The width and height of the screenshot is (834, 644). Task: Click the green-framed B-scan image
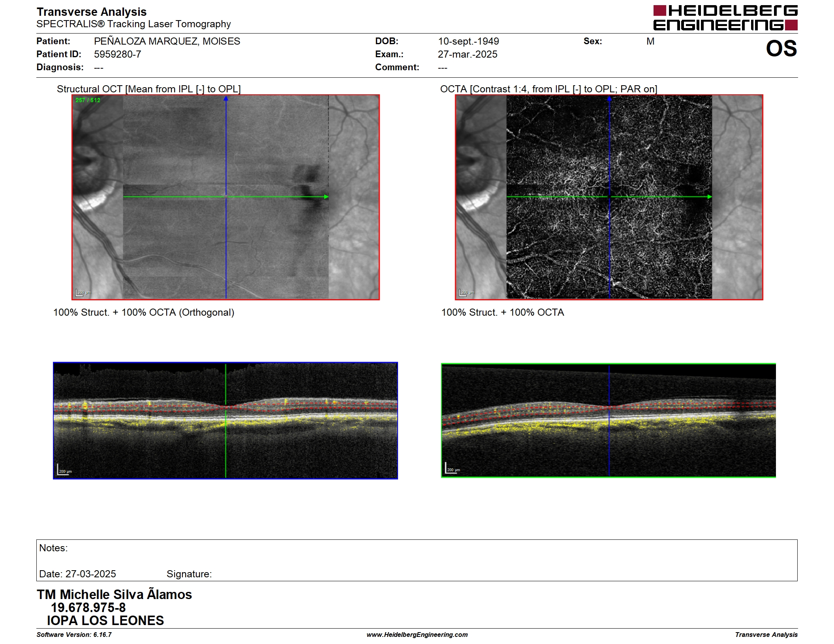(609, 420)
